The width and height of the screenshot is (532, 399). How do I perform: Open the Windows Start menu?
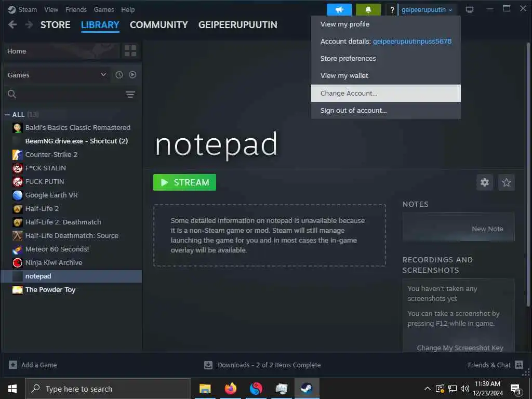click(12, 389)
